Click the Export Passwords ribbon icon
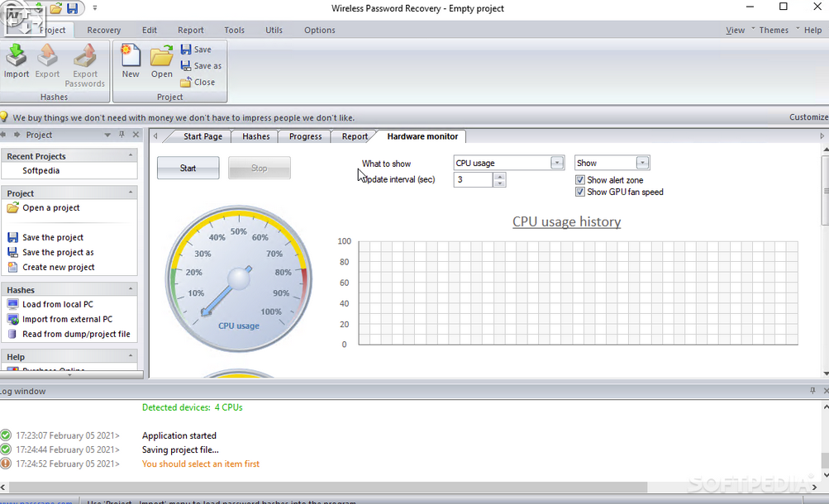The width and height of the screenshot is (829, 504). [84, 65]
